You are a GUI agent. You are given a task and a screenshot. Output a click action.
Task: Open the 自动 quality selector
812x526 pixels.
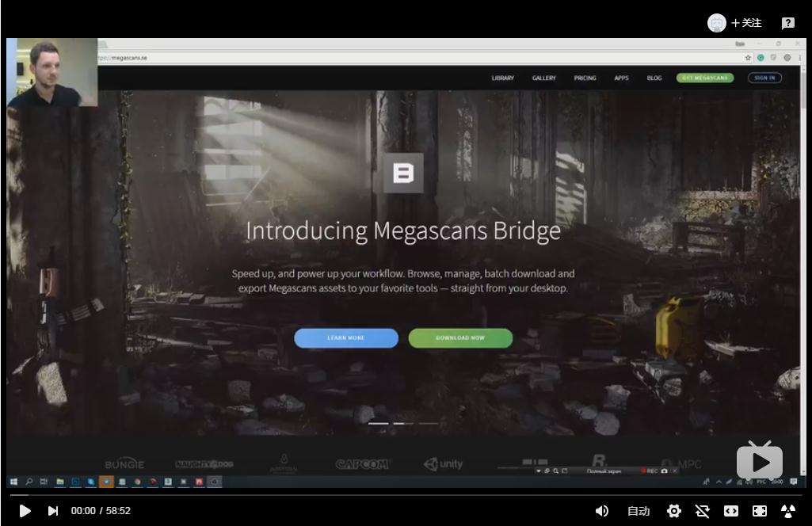point(638,511)
